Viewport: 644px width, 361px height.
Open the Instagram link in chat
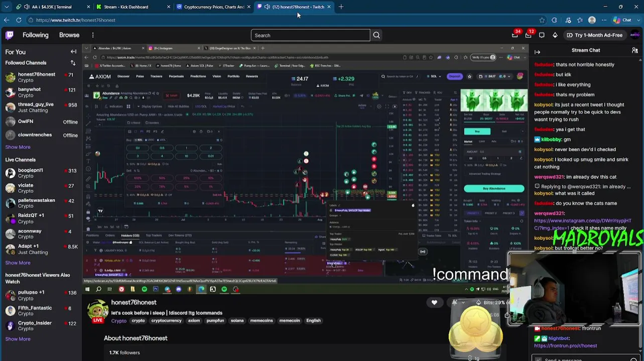tap(582, 224)
